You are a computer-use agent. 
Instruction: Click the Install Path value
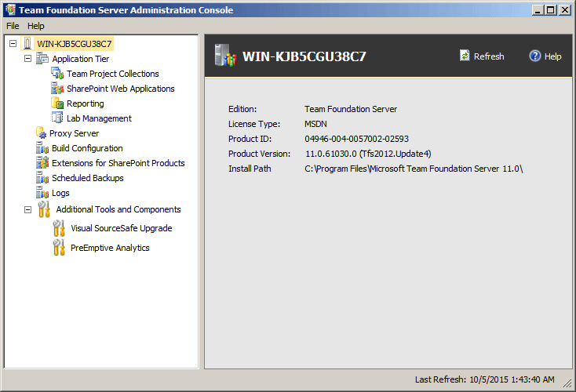[414, 169]
